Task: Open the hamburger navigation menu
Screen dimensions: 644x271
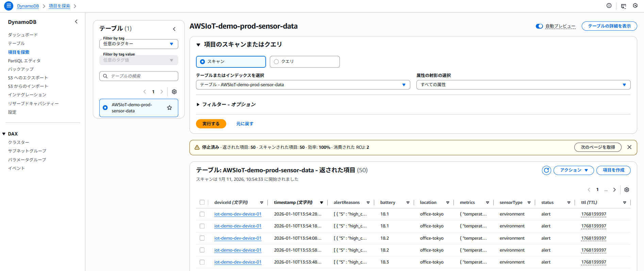Action: pos(9,6)
